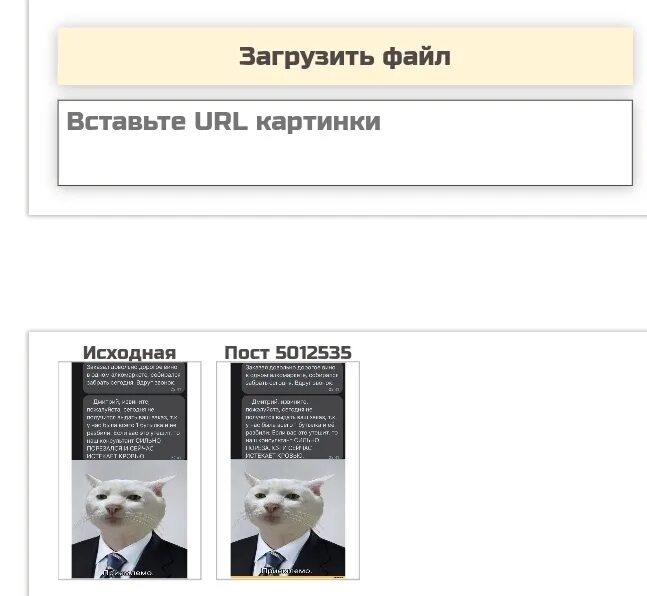
Task: Click the Загрузить файл upload button
Action: [345, 57]
